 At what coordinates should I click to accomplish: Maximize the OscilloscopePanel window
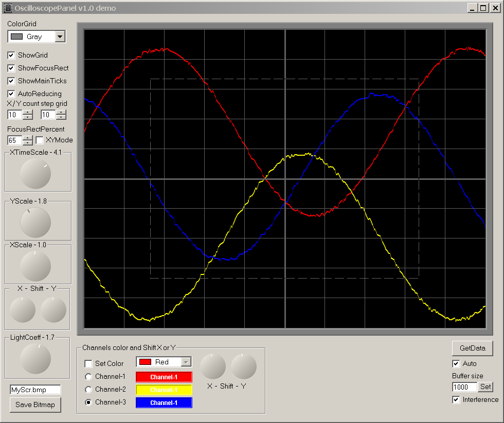[483, 8]
